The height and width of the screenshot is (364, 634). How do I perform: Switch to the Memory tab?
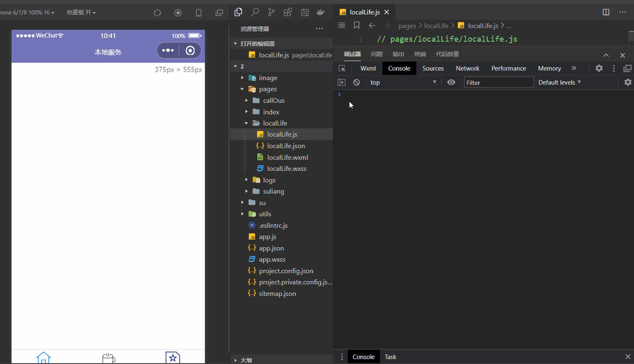pos(549,69)
